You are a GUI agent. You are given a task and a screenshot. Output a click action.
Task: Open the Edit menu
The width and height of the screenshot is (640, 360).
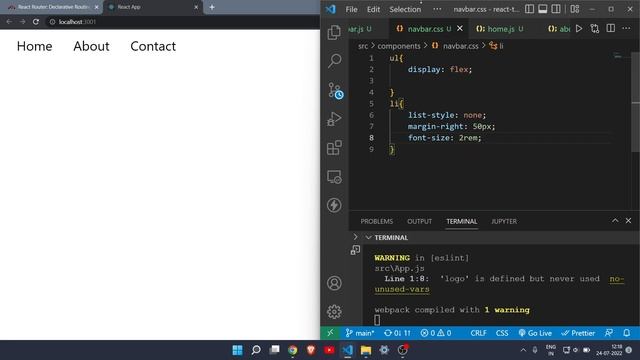click(373, 9)
